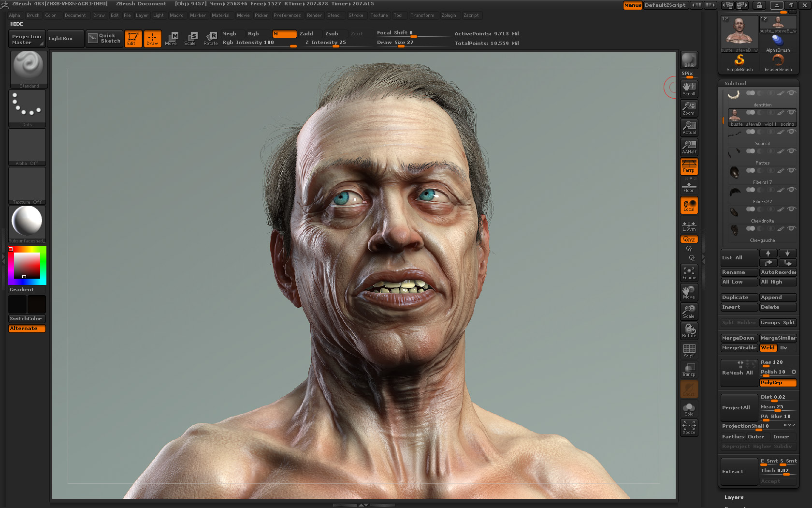
Task: Click the Duplicate subtool button
Action: [739, 298]
